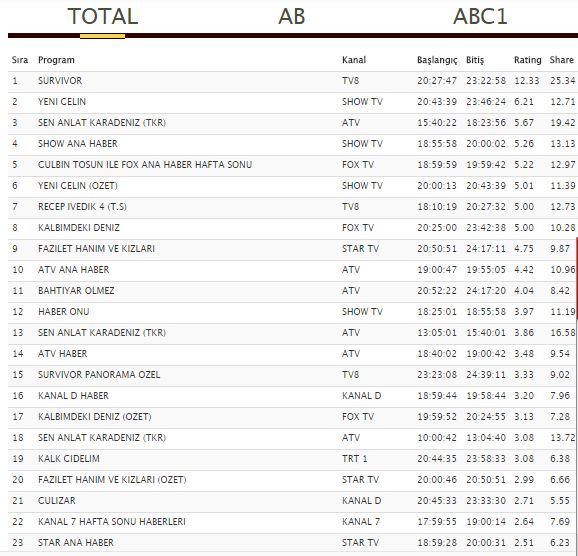Click the Kanal column header
The width and height of the screenshot is (578, 556).
[x=354, y=60]
